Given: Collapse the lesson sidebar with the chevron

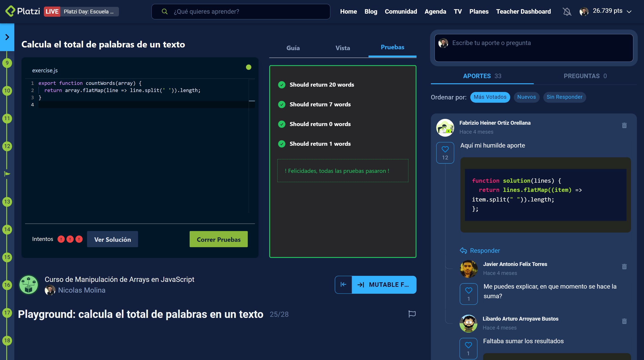Looking at the screenshot, I should 7,37.
